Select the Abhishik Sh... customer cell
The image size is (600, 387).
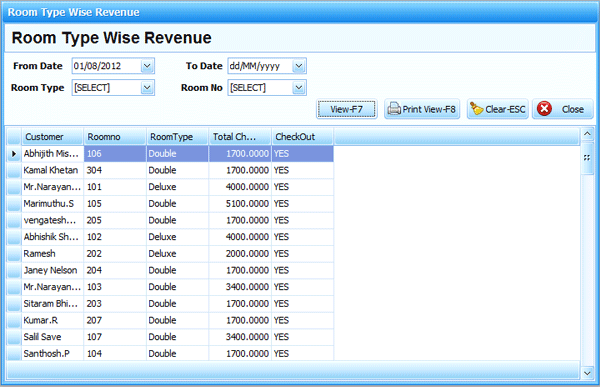52,237
